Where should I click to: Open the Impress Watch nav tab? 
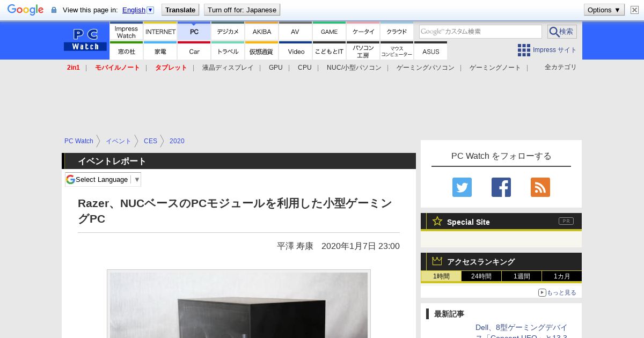(126, 31)
